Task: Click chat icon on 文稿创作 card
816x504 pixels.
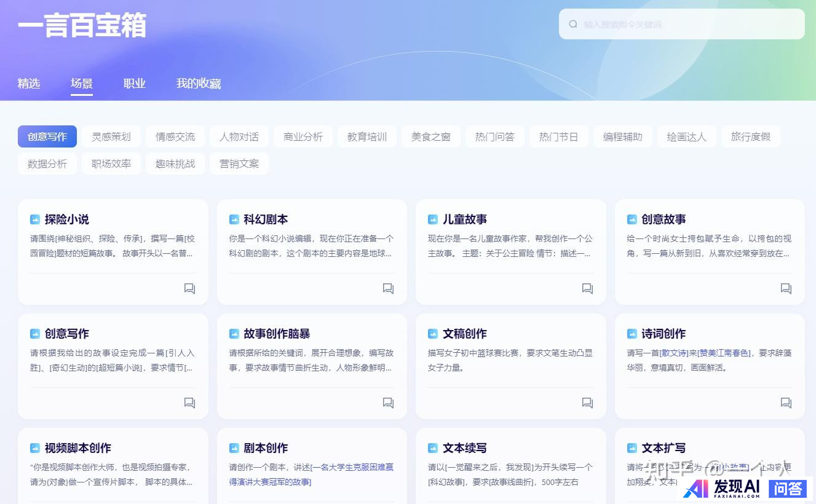Action: [587, 403]
